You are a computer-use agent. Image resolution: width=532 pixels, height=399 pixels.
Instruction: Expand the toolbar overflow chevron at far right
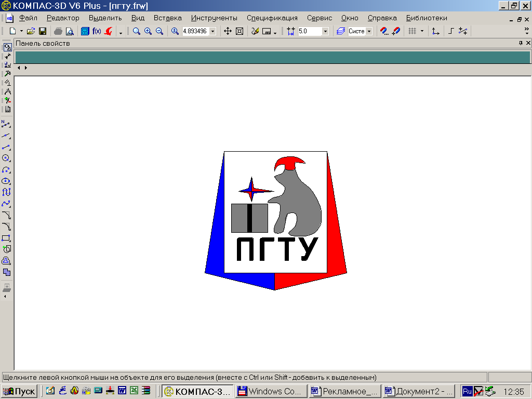pyautogui.click(x=527, y=31)
